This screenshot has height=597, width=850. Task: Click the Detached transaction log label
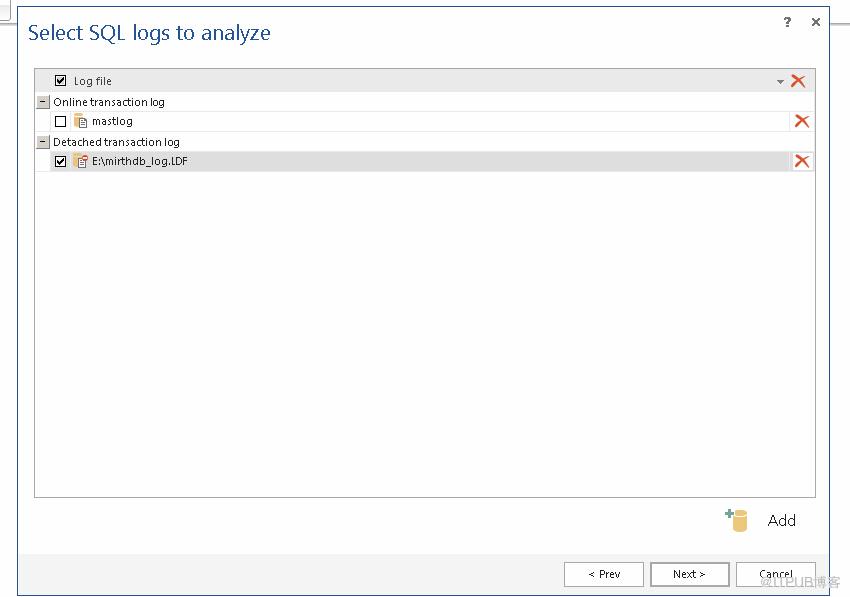tap(117, 143)
